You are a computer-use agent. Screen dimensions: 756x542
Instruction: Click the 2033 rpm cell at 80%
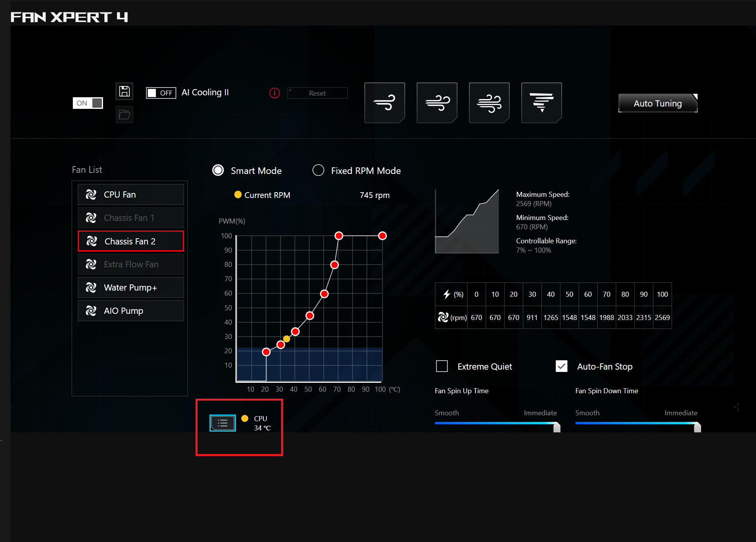[x=625, y=317]
